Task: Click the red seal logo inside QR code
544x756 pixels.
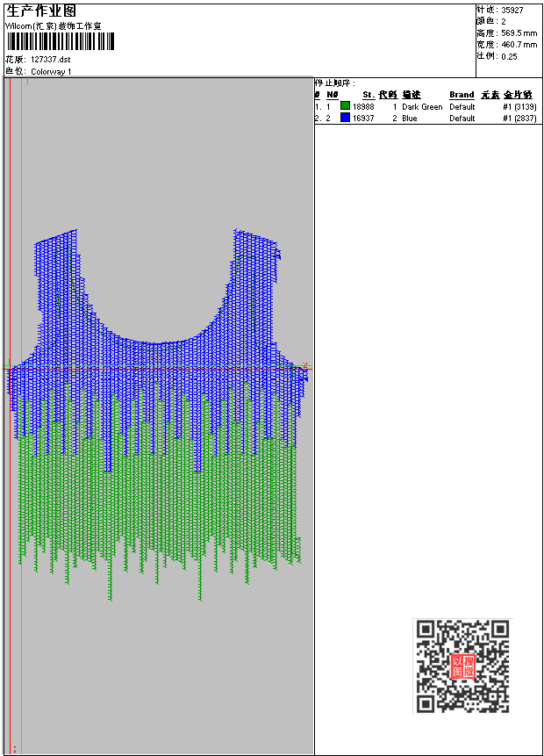Action: pos(462,666)
